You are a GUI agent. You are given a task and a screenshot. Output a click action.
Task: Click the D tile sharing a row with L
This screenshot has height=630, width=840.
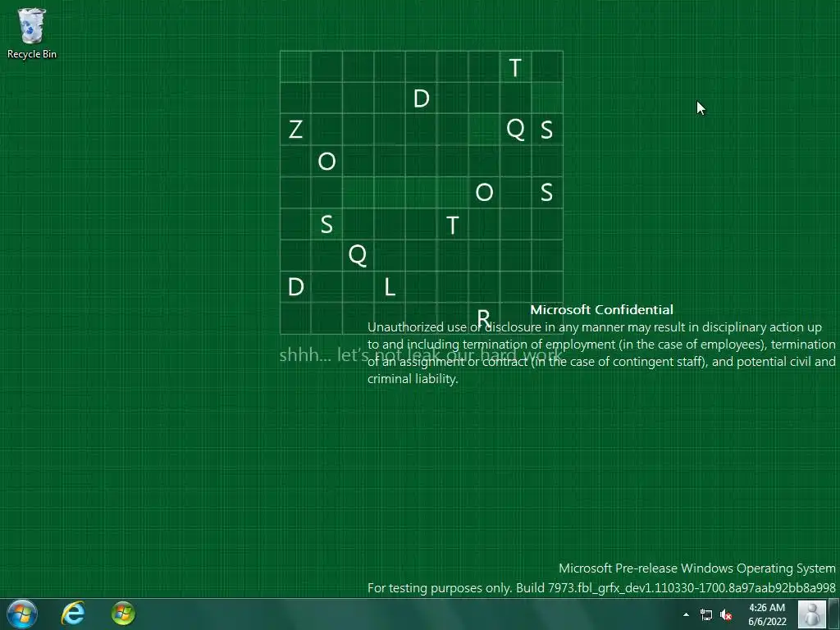295,287
